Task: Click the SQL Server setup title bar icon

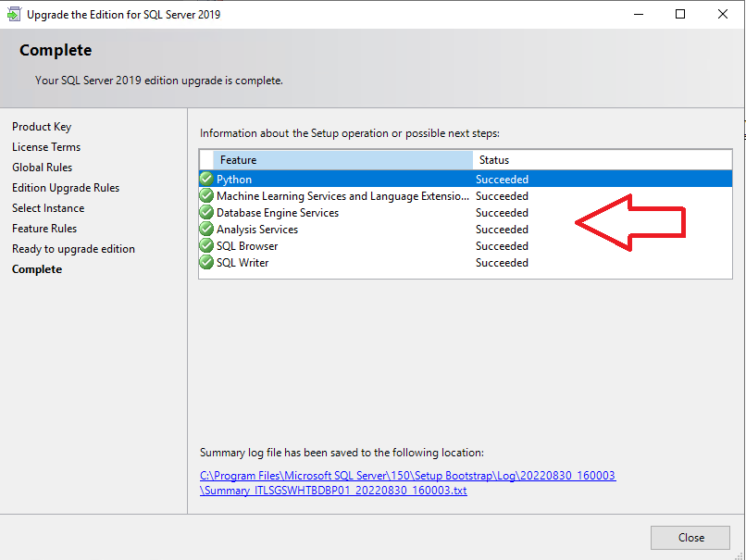Action: [13, 14]
